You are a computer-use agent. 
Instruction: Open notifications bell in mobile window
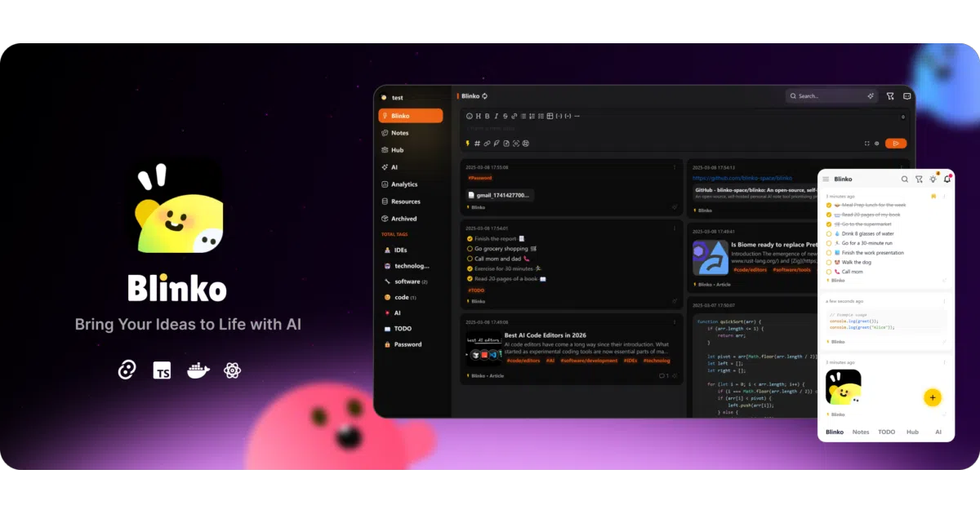pyautogui.click(x=947, y=179)
